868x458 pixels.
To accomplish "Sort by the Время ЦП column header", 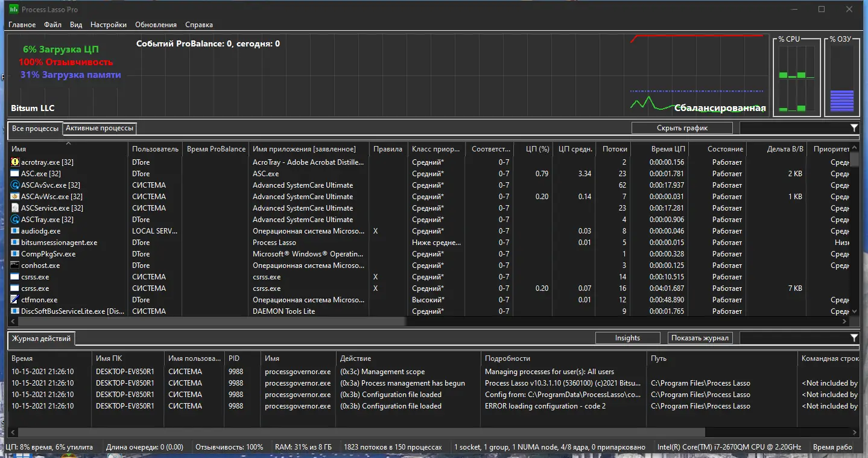I will pos(660,149).
